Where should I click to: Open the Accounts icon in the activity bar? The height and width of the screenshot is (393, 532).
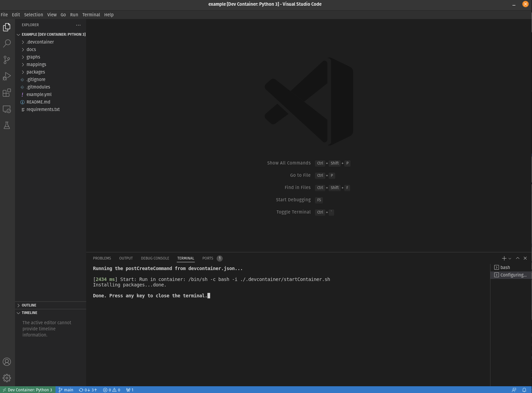pyautogui.click(x=6, y=361)
